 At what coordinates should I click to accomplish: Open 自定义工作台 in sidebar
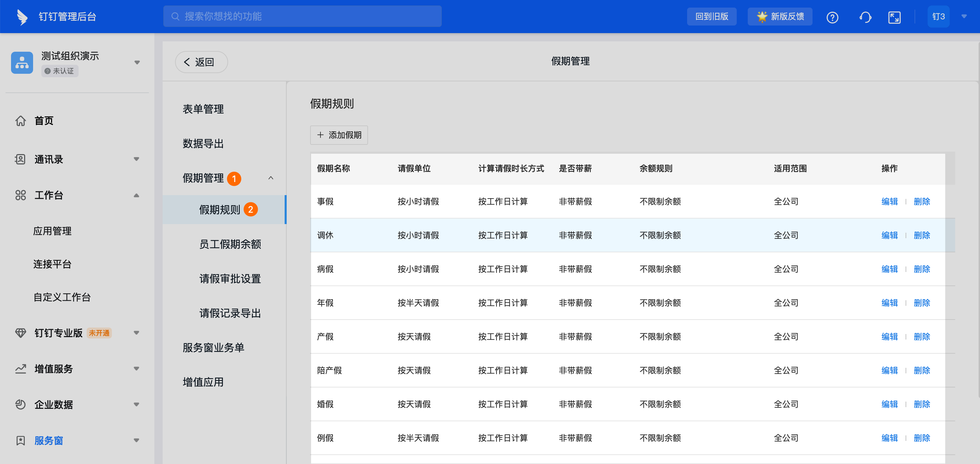62,297
